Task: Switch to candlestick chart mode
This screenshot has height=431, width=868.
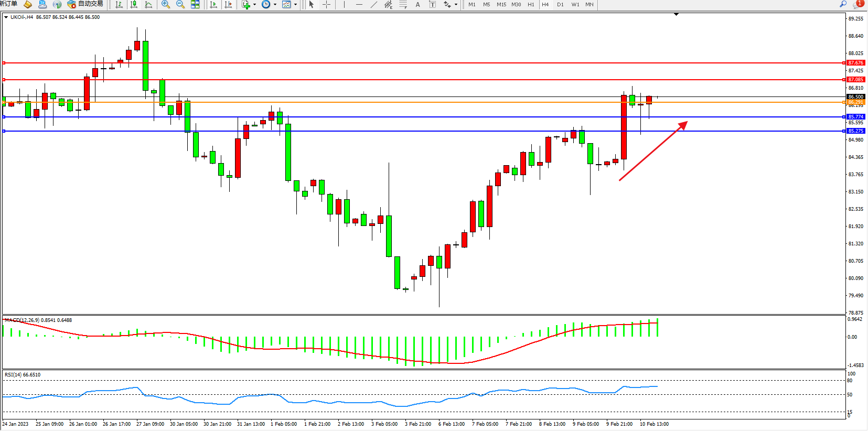Action: click(134, 4)
